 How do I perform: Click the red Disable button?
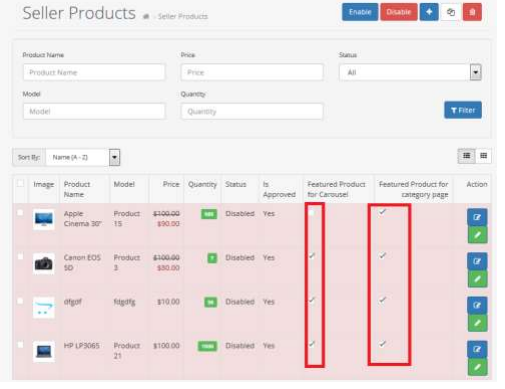(399, 12)
